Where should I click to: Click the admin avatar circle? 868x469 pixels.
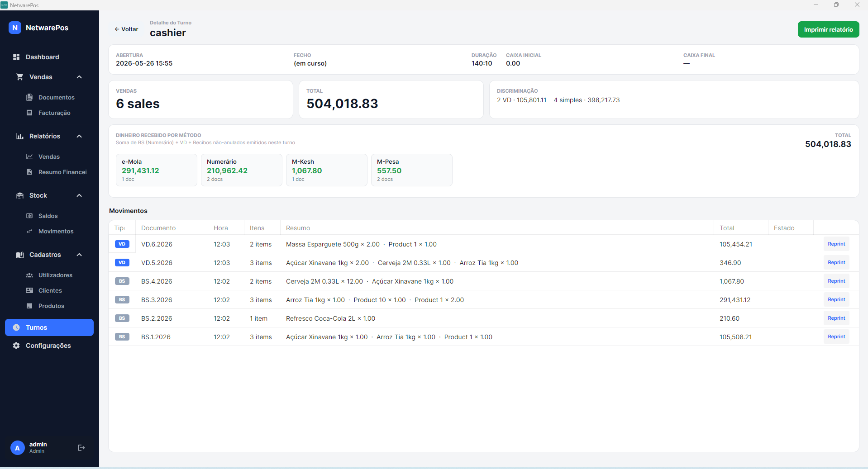18,448
